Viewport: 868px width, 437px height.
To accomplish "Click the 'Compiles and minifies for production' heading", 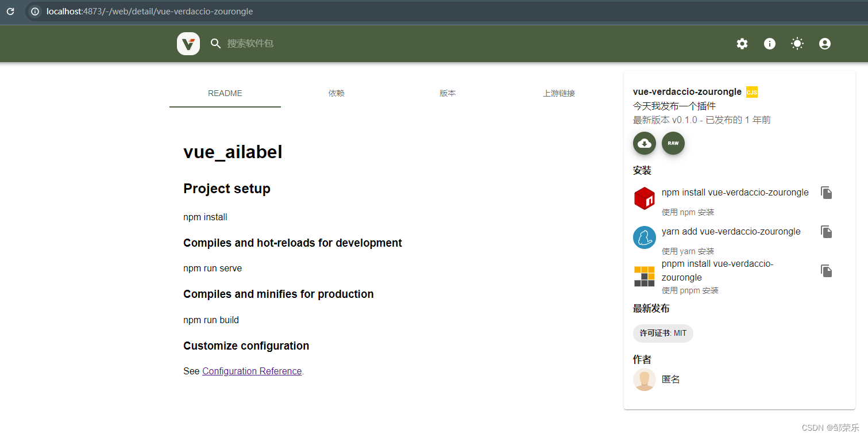I will point(279,294).
